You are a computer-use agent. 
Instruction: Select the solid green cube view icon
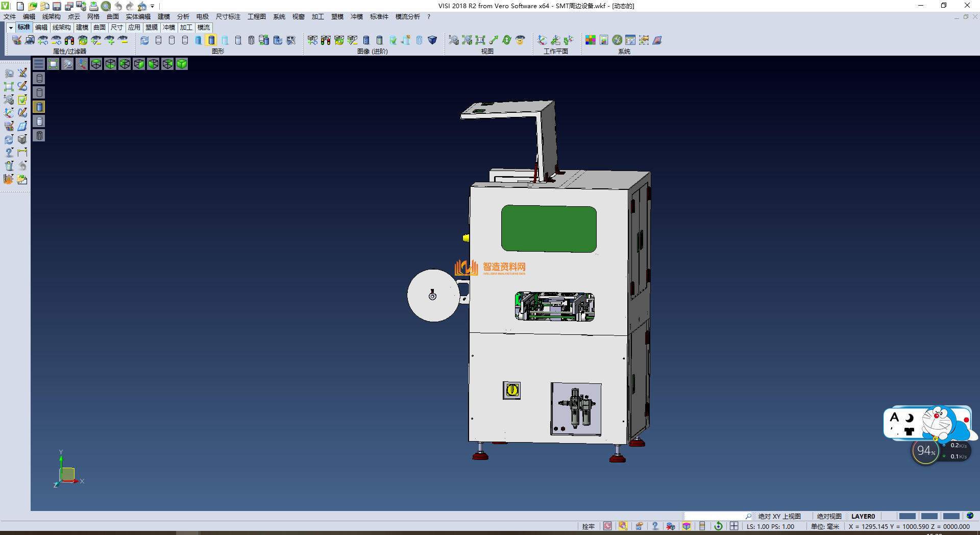[x=182, y=64]
